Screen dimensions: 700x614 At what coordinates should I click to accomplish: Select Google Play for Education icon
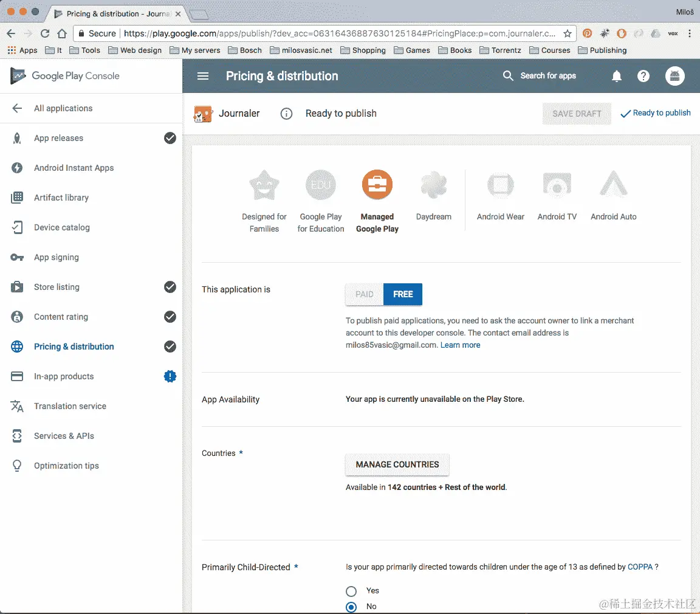[321, 185]
